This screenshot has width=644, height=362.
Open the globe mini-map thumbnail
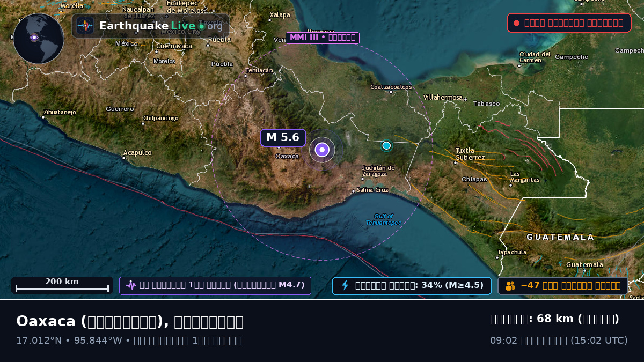tap(39, 39)
